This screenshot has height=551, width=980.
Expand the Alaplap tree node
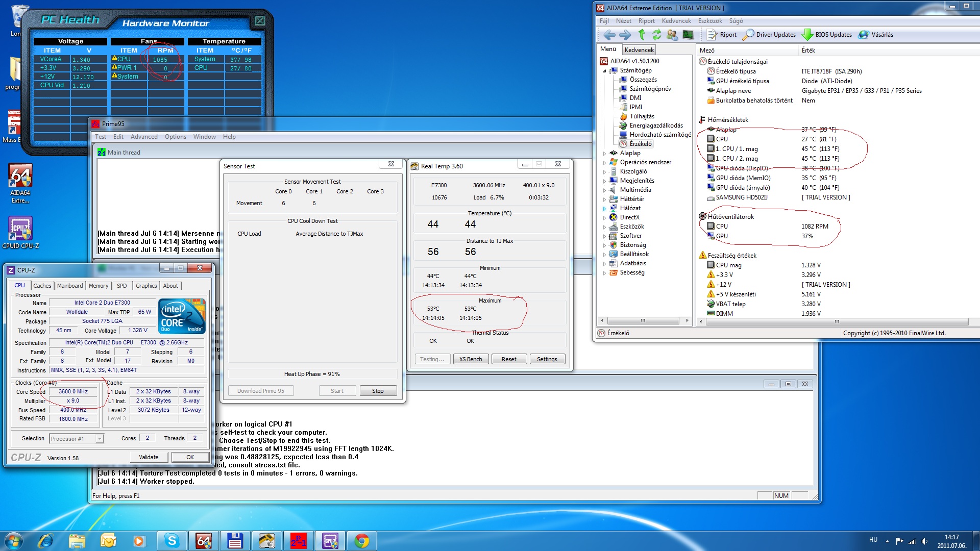tap(605, 154)
